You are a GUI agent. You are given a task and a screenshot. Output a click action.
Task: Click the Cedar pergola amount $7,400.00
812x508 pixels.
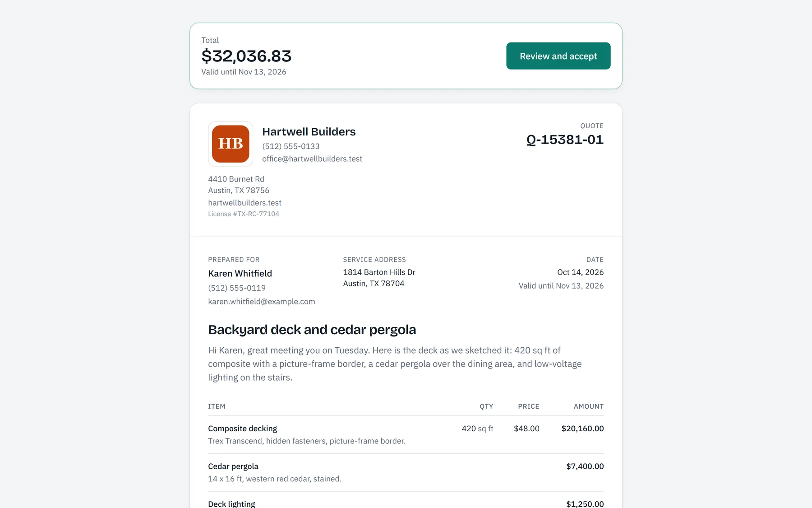(585, 466)
